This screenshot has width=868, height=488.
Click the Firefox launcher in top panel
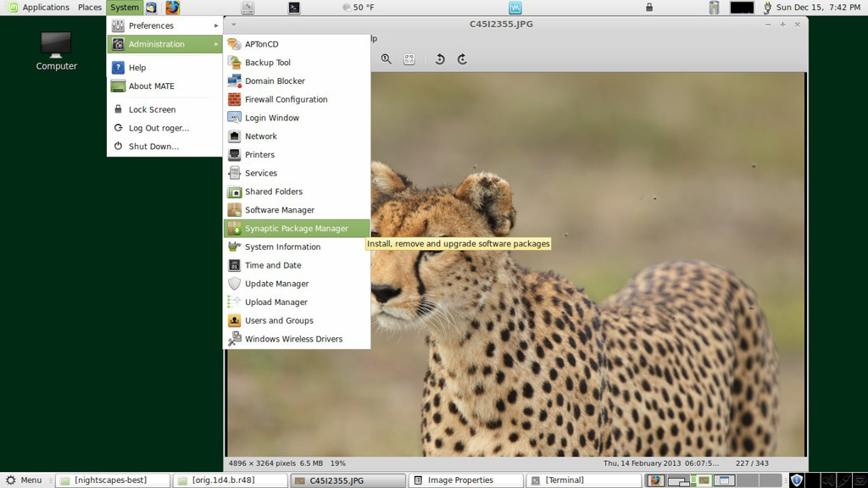tap(172, 8)
